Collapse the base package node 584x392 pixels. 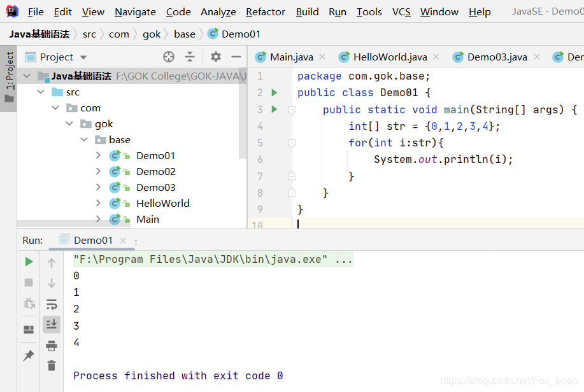coord(84,139)
